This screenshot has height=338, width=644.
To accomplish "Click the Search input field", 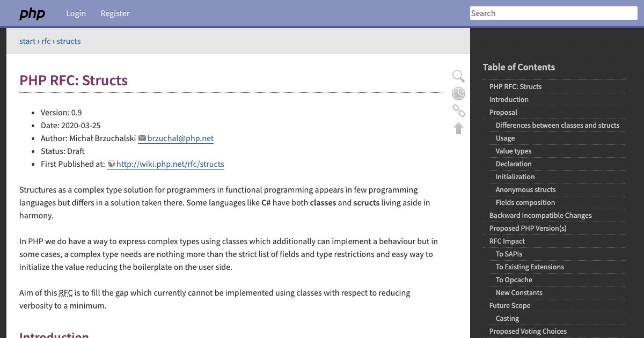I will pos(553,13).
